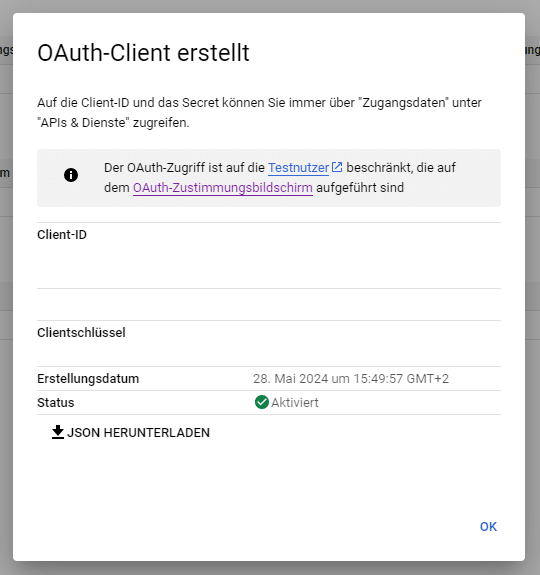Click the "aufgeführt sind" banner text
540x575 pixels.
tap(360, 188)
